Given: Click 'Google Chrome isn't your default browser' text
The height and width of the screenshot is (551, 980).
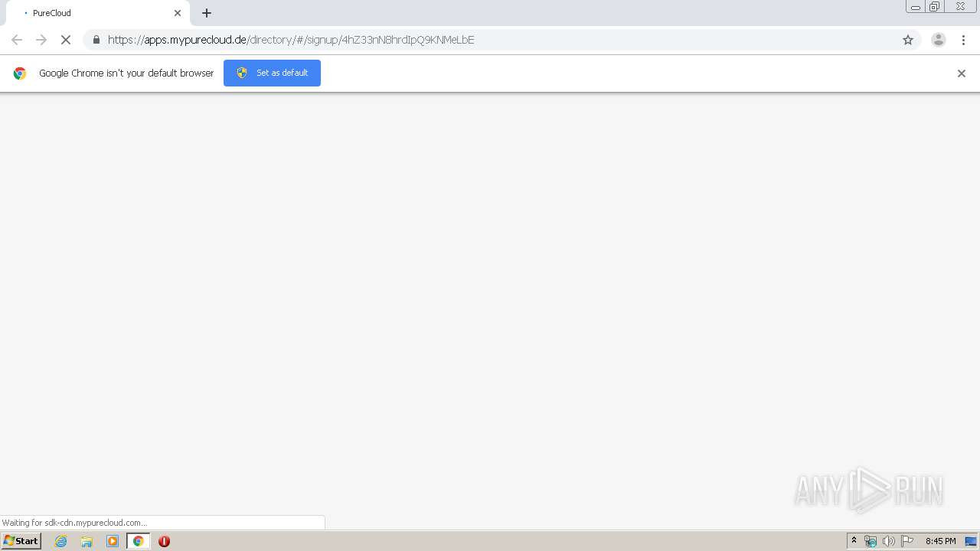Looking at the screenshot, I should pos(126,73).
